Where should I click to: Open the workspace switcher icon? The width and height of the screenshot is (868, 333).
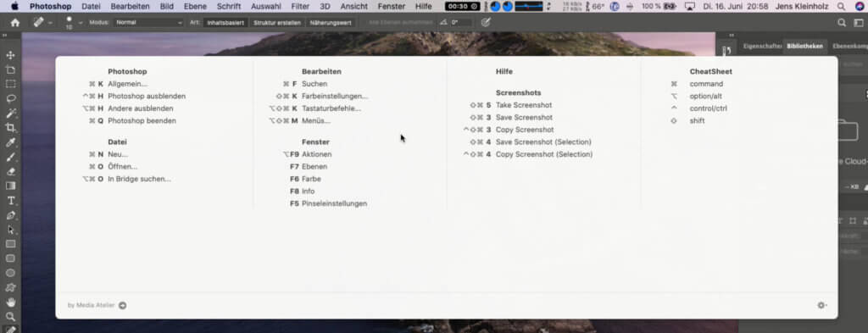(859, 23)
